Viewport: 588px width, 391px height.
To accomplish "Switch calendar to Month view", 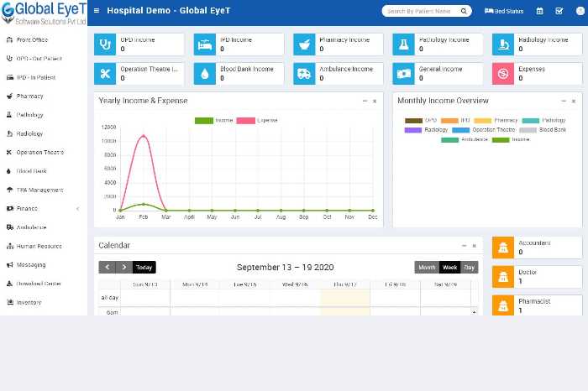I will (427, 268).
